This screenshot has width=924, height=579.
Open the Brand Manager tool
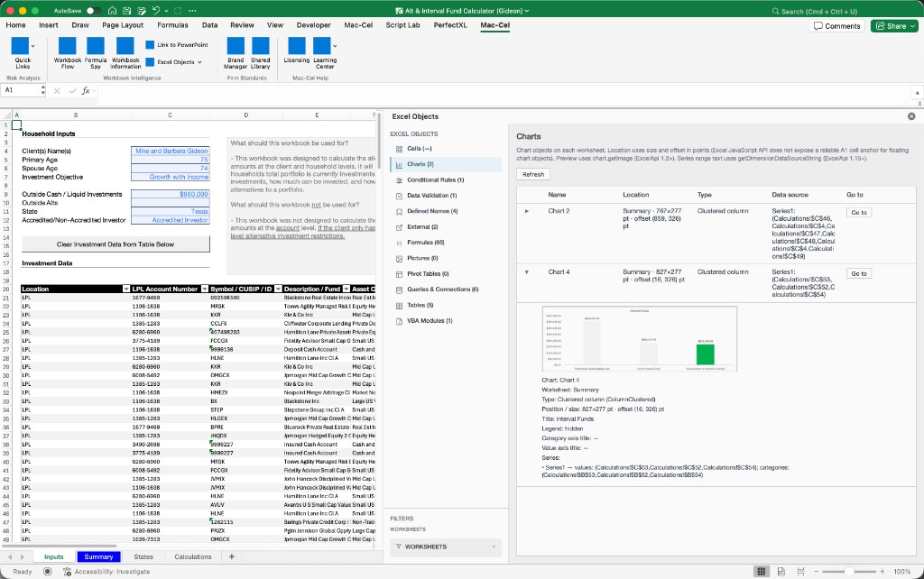(236, 53)
